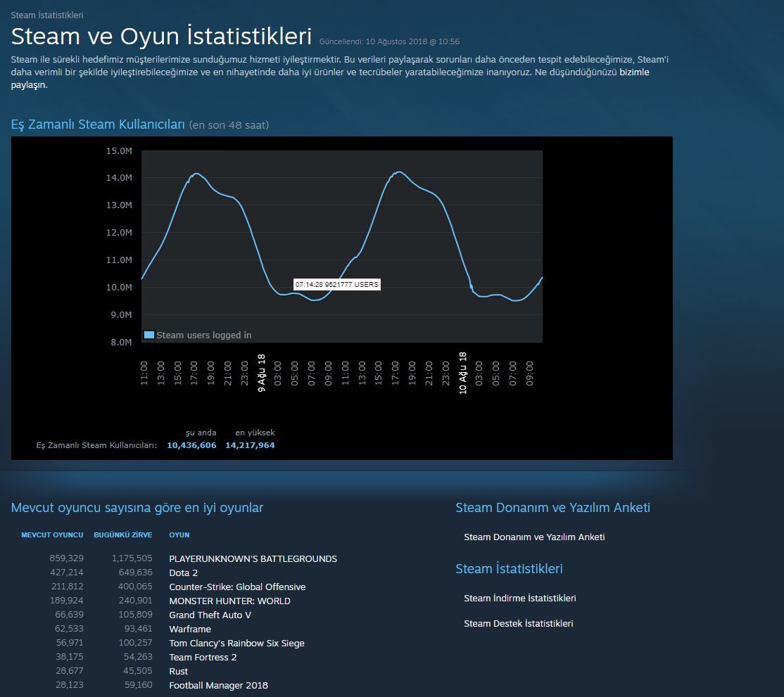The width and height of the screenshot is (784, 697).
Task: Open the Rust game link
Action: click(179, 671)
